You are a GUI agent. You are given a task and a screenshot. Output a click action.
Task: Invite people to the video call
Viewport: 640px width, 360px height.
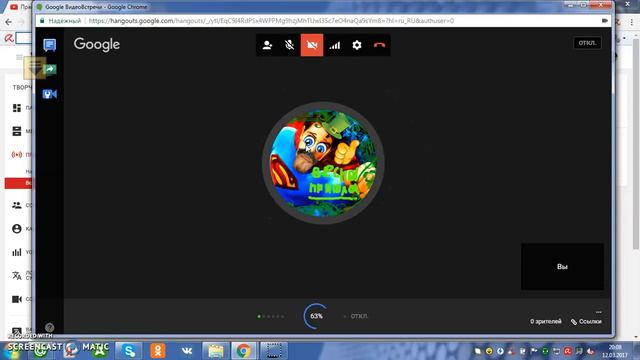(x=267, y=45)
